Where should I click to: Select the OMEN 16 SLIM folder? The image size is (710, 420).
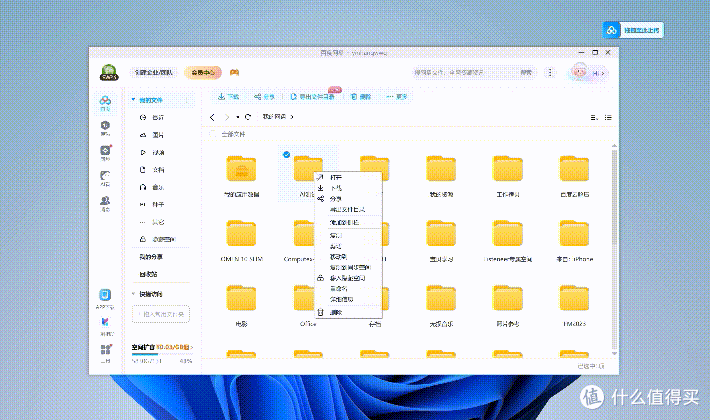pos(241,241)
